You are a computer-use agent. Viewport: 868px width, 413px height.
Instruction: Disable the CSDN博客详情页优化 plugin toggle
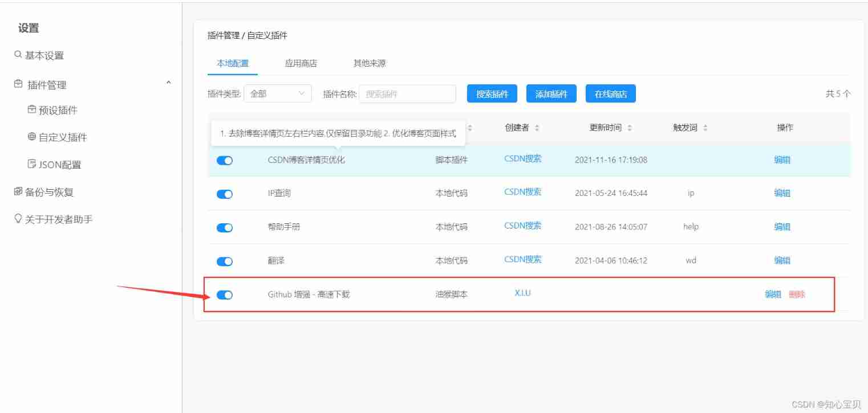pos(224,160)
